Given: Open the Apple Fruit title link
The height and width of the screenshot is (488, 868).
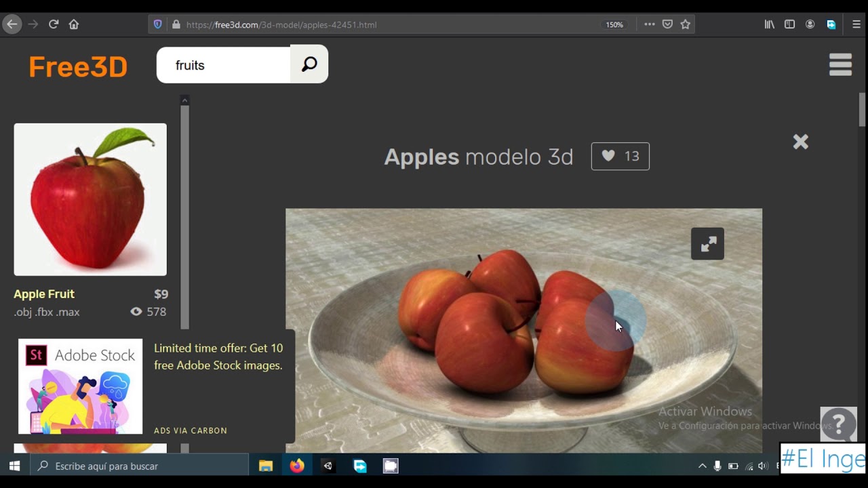Looking at the screenshot, I should point(44,294).
